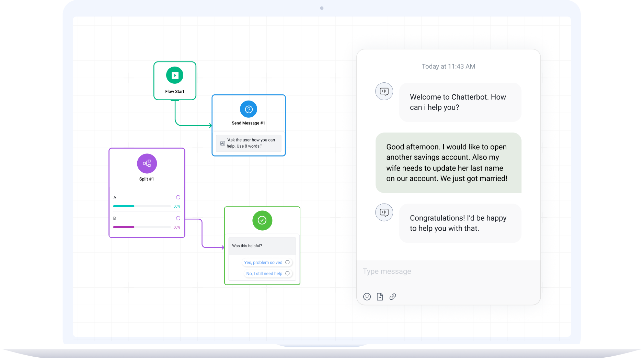This screenshot has height=358, width=644.
Task: Click the question mark icon on Send Message #1
Action: pos(248,109)
